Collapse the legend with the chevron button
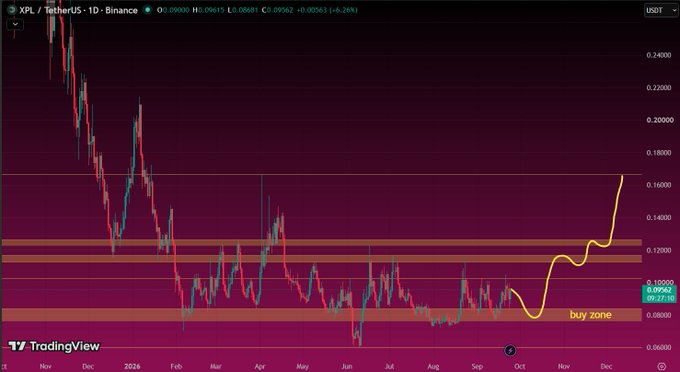This screenshot has height=372, width=680. point(15,24)
